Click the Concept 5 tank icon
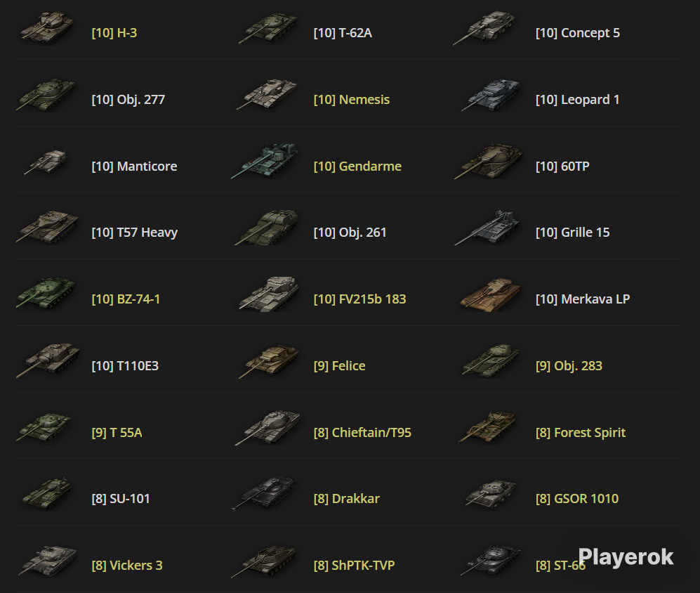Image resolution: width=700 pixels, height=593 pixels. (485, 28)
